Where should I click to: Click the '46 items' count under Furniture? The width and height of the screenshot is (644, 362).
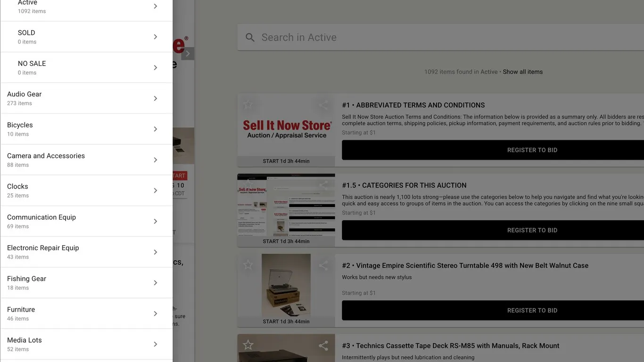tap(18, 319)
